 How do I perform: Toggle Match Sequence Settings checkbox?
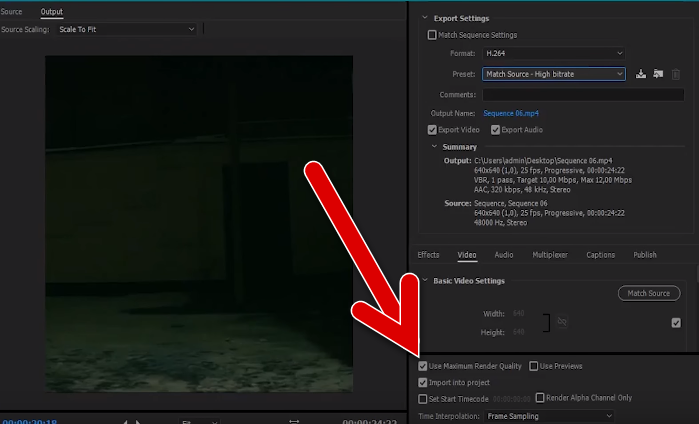coord(432,35)
